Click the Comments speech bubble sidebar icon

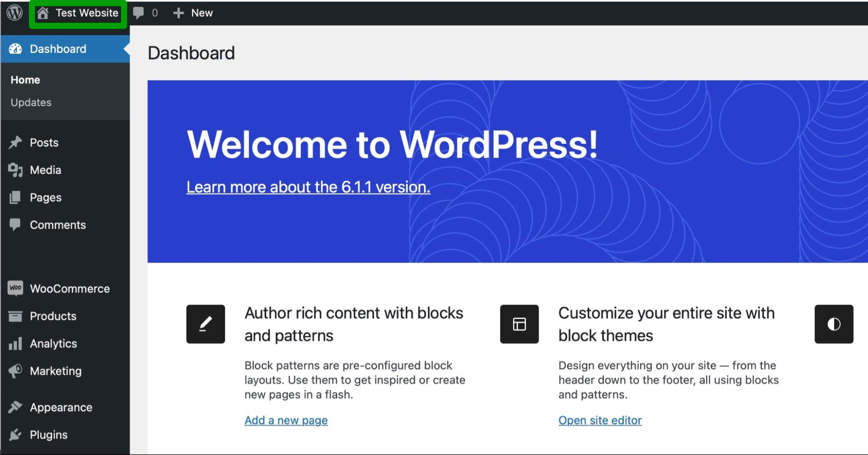point(15,225)
